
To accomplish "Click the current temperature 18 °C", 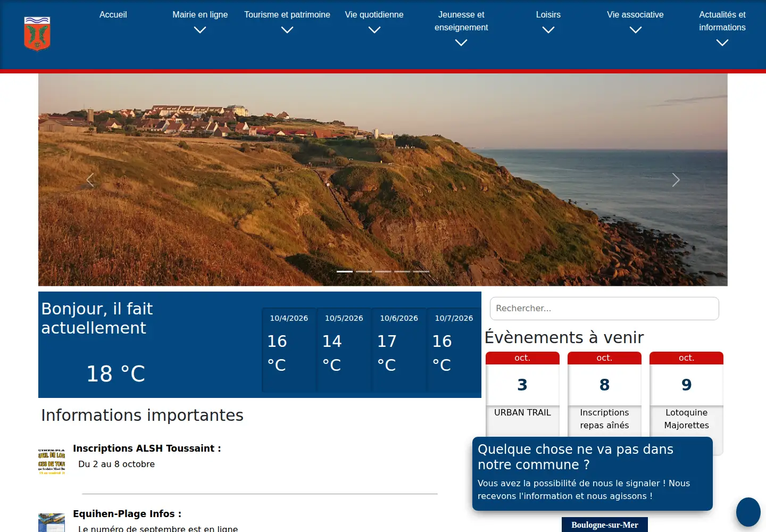I will pyautogui.click(x=116, y=373).
